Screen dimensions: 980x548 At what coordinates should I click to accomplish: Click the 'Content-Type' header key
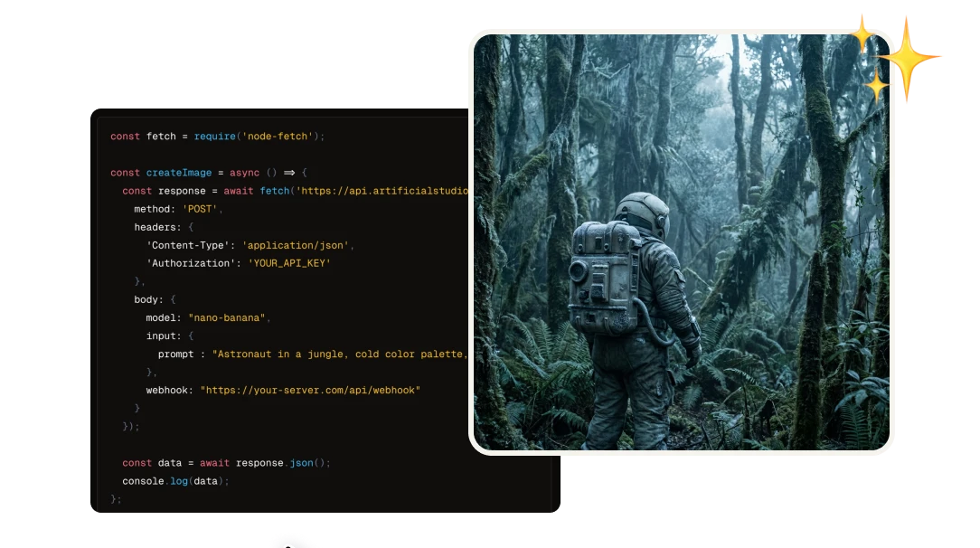click(188, 245)
